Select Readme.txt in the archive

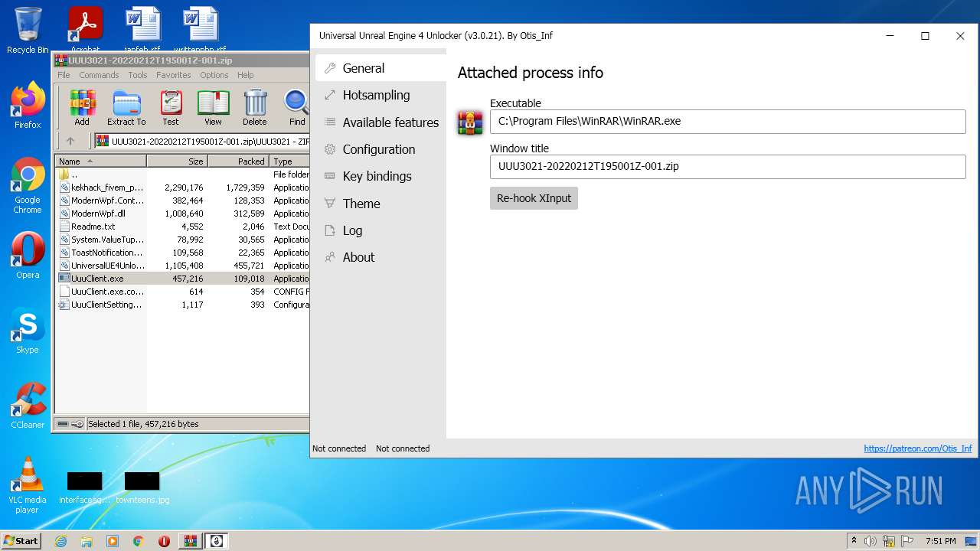[182, 227]
